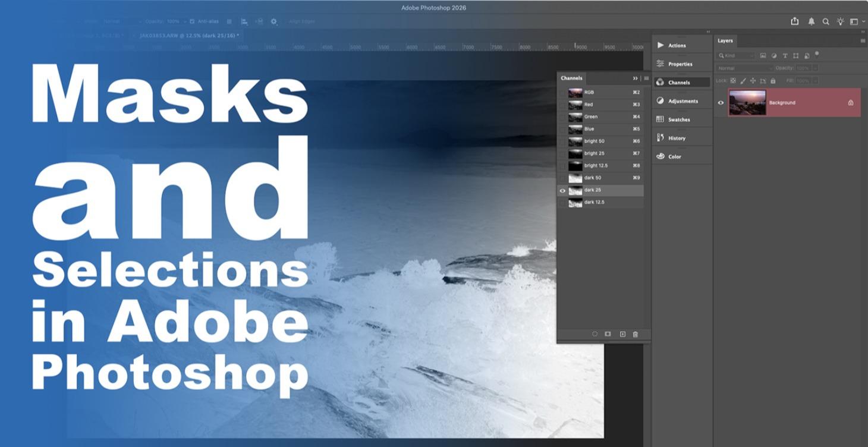
Task: Show the bright 50 channel visibility box
Action: (x=562, y=141)
